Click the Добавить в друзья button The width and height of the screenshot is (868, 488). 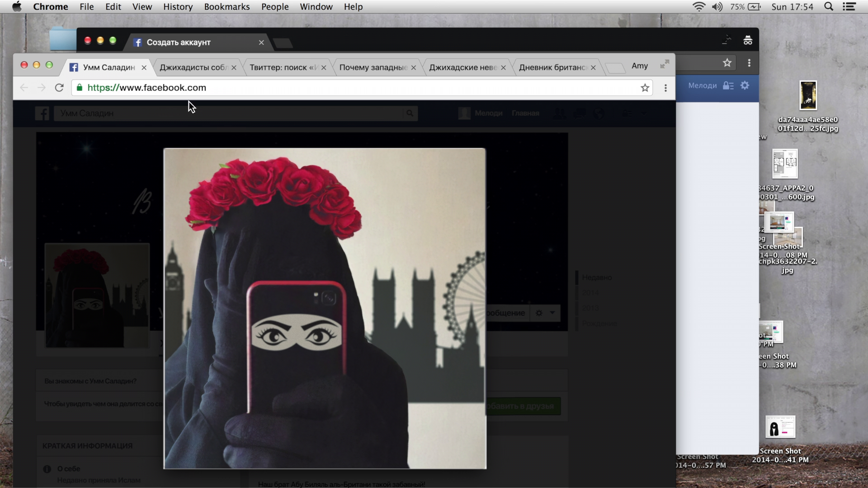pos(523,406)
